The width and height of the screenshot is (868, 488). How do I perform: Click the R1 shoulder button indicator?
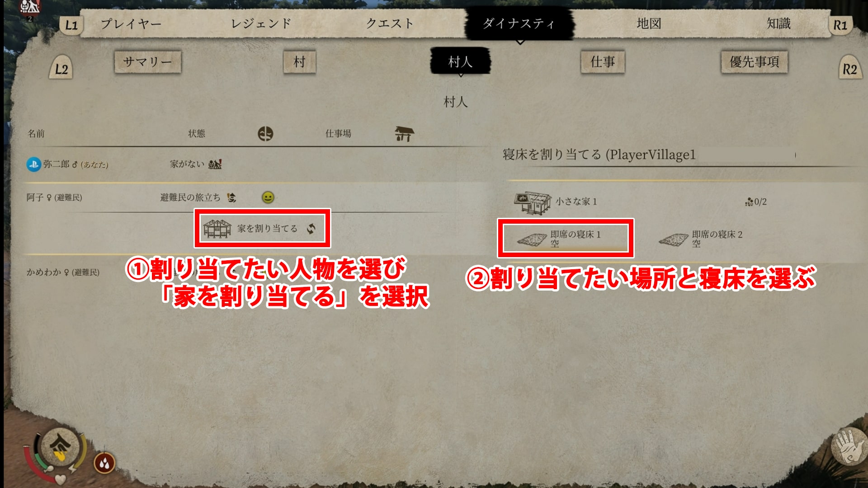pyautogui.click(x=840, y=25)
